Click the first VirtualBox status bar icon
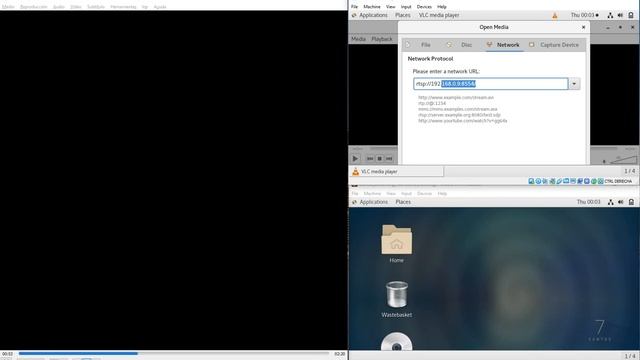 (x=531, y=181)
